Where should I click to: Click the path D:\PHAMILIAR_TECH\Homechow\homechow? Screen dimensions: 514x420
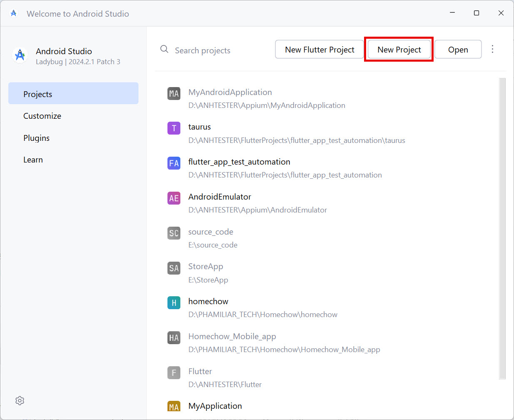click(x=263, y=315)
